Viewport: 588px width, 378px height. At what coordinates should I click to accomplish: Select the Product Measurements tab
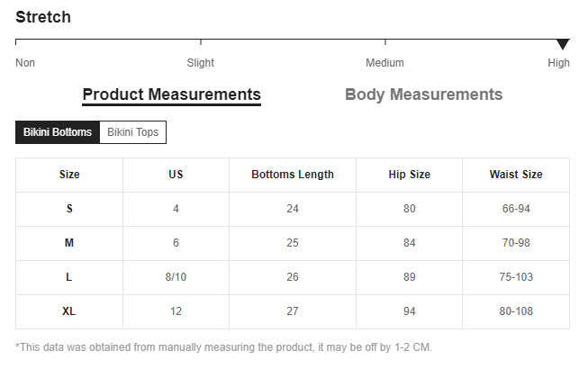tap(171, 95)
